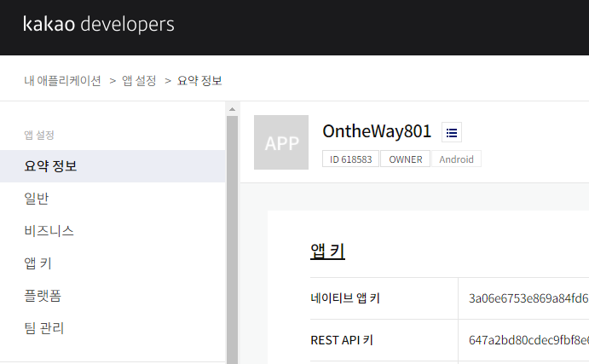
Task: Select 요약 정보 in the sidebar
Action: coord(113,166)
